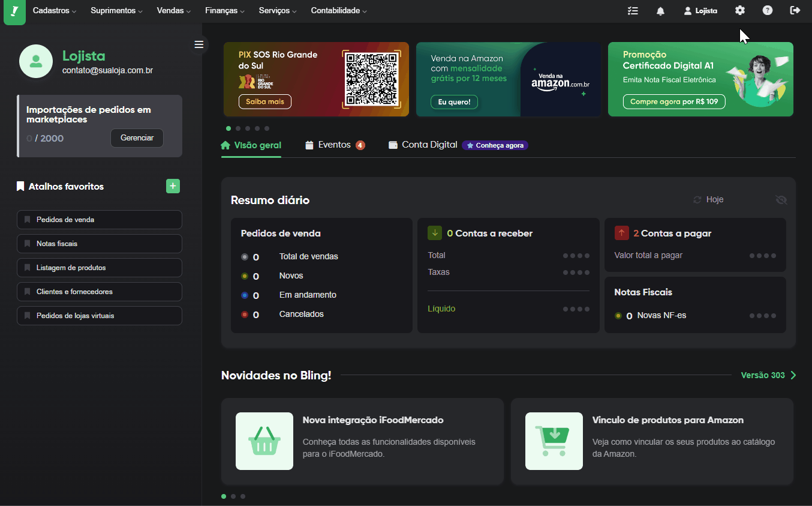The image size is (812, 506).
Task: Expand the Vendas menu
Action: pos(174,11)
